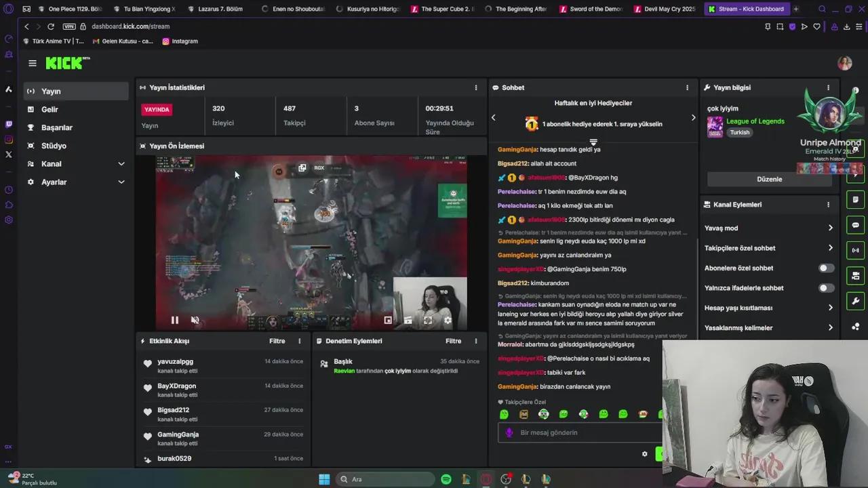Unmute the stream preview audio
This screenshot has height=488, width=868.
[195, 320]
